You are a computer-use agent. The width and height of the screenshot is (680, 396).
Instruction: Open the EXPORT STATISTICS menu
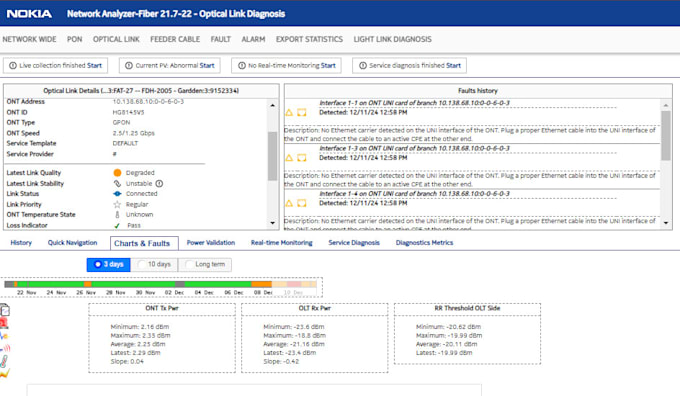click(x=309, y=39)
